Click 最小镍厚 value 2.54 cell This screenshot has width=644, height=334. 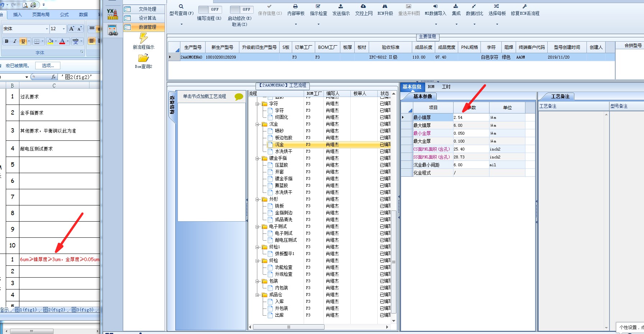(x=471, y=117)
